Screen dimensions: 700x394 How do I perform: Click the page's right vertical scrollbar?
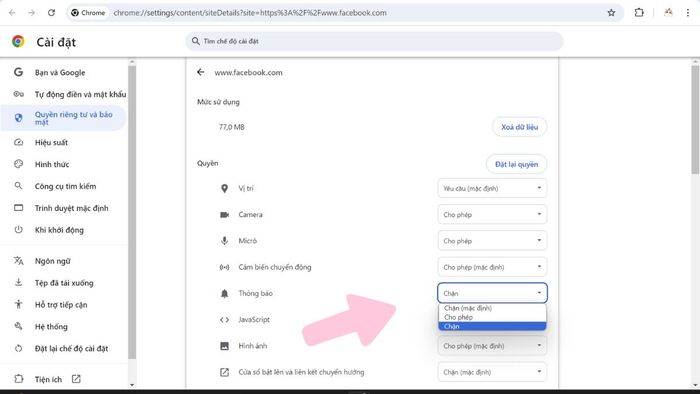[x=695, y=120]
